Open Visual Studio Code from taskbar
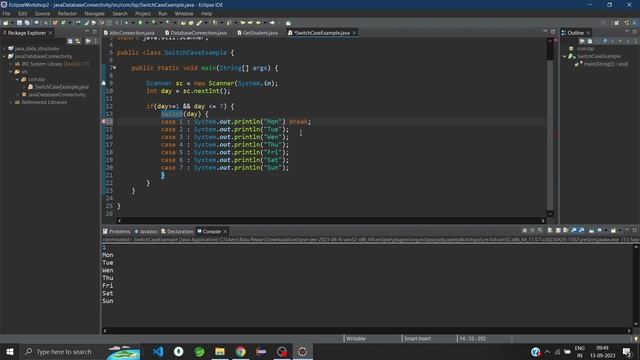Viewport: 640px width, 360px height. tap(158, 351)
